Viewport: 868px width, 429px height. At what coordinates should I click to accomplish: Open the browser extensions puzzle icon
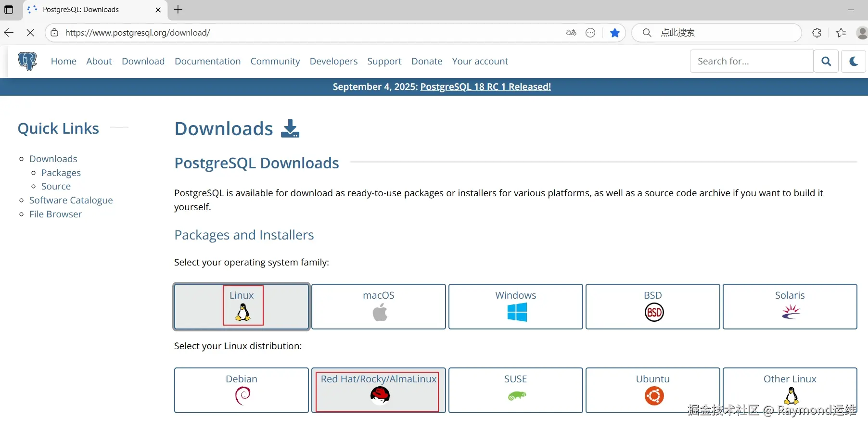817,33
